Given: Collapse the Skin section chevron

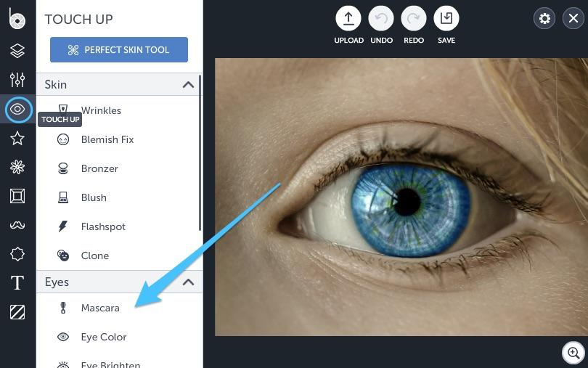Looking at the screenshot, I should pos(188,85).
